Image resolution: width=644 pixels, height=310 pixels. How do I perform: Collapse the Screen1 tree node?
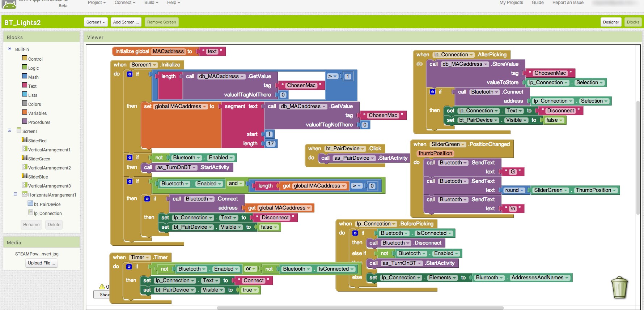[x=10, y=130]
